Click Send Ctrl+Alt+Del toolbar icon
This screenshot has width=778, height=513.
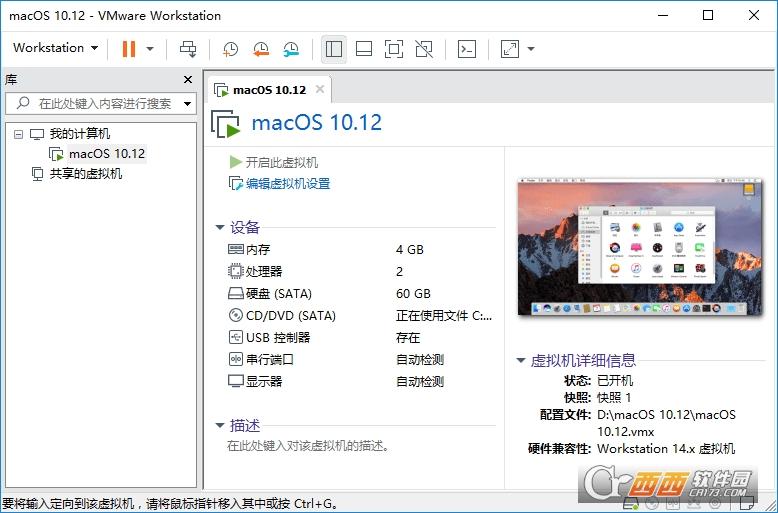tap(188, 49)
